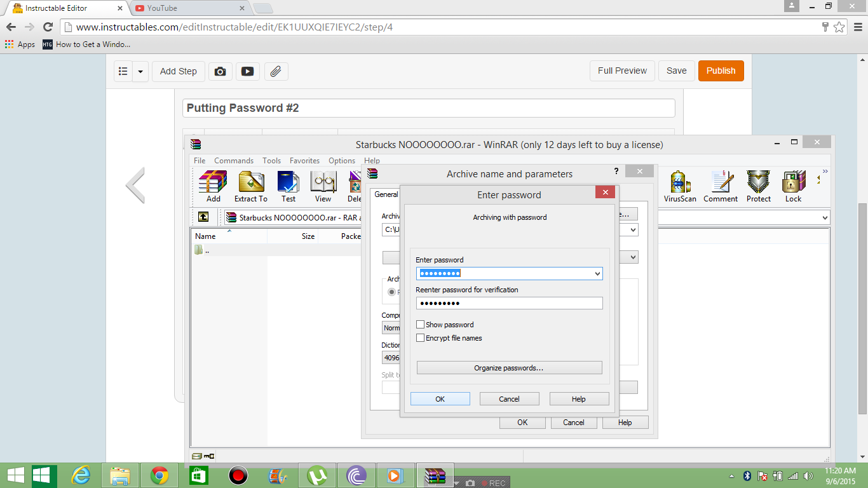This screenshot has width=868, height=488.
Task: Click OK in Archive name and parameters dialog
Action: click(x=522, y=423)
